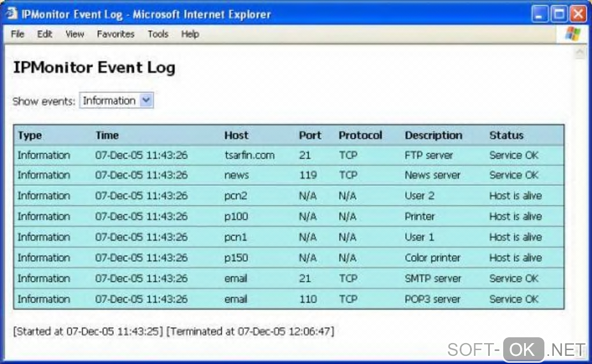
Task: Click the News server description
Action: tap(432, 175)
